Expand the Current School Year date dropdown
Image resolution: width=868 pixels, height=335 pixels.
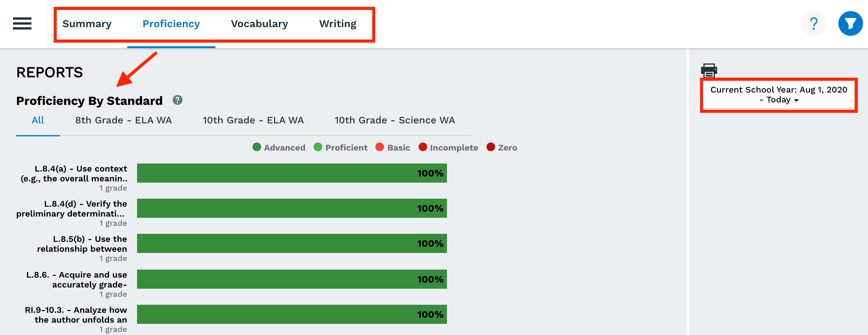click(x=779, y=95)
